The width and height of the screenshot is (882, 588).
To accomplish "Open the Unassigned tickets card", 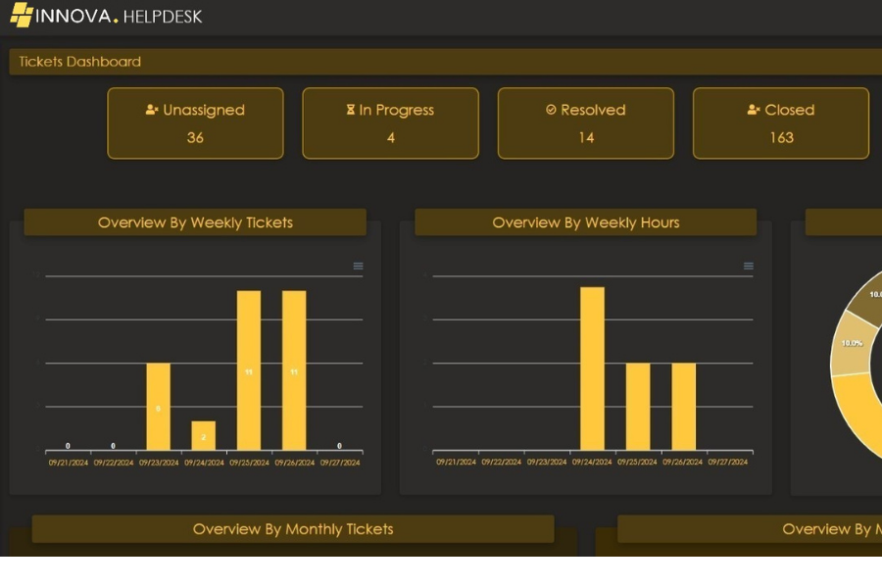I will click(x=195, y=123).
